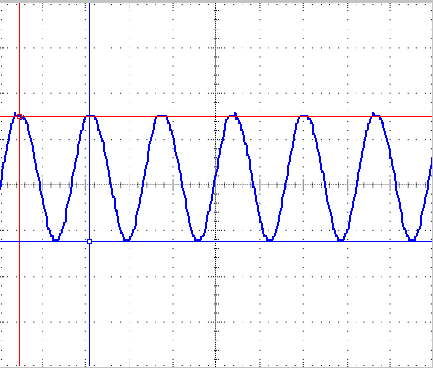
Task: Click the third peak of the waveform
Action: point(162,116)
